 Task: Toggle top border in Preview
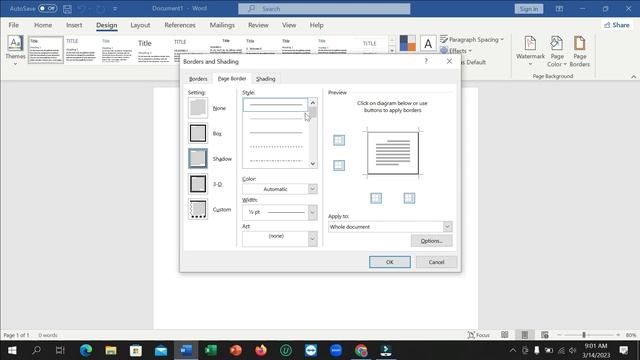point(339,140)
